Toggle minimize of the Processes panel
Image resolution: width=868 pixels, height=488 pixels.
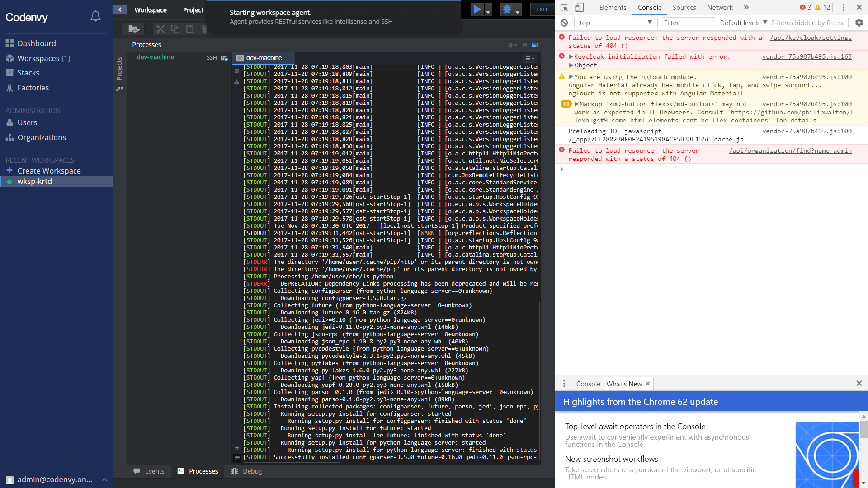click(525, 45)
